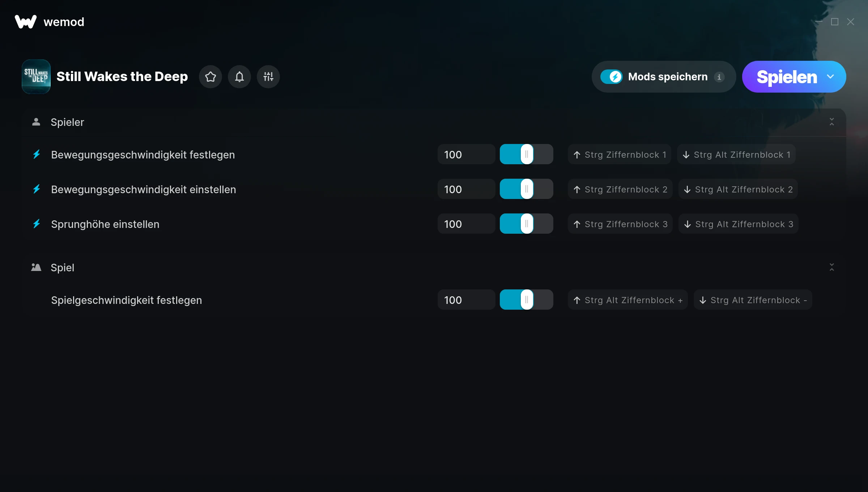
Task: Click the Spieler person icon
Action: tap(36, 122)
